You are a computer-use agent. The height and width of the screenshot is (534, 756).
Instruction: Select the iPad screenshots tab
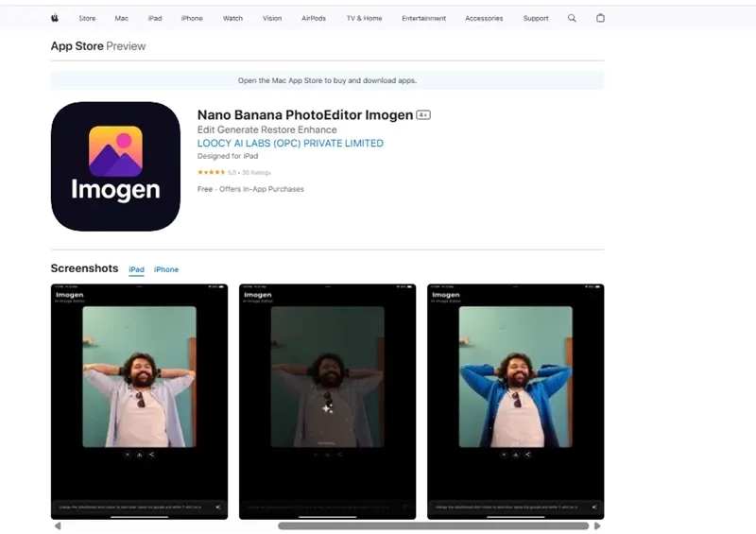coord(137,269)
